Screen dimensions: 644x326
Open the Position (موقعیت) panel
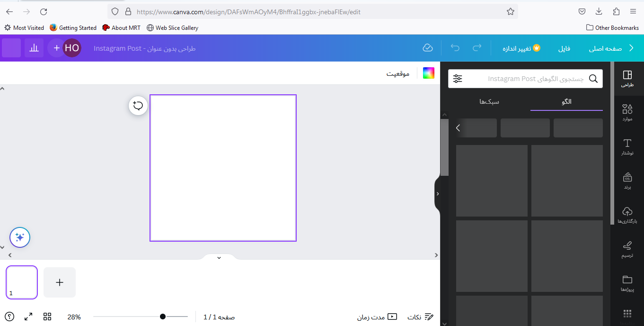tap(398, 73)
